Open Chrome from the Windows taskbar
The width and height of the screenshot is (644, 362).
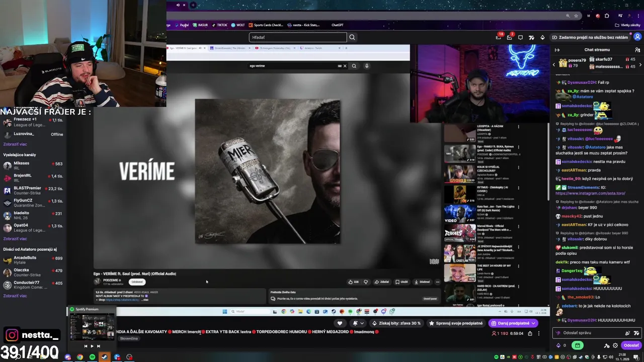(x=80, y=357)
